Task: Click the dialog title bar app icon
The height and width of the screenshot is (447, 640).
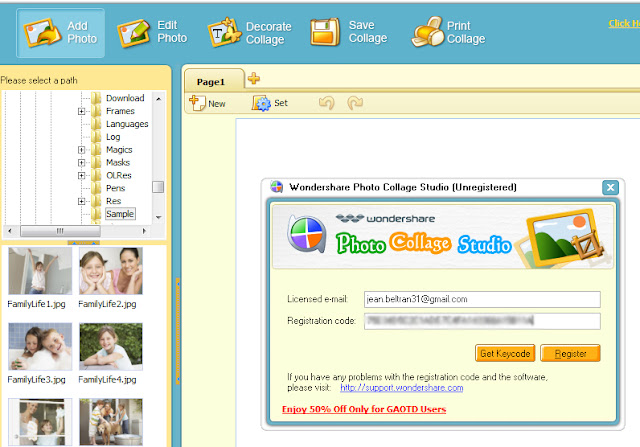Action: pos(276,187)
